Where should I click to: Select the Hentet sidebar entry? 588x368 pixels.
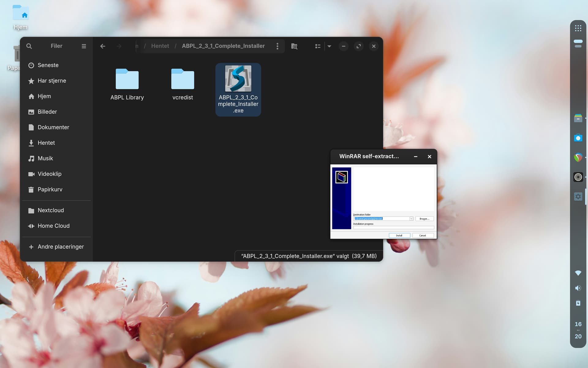click(46, 143)
